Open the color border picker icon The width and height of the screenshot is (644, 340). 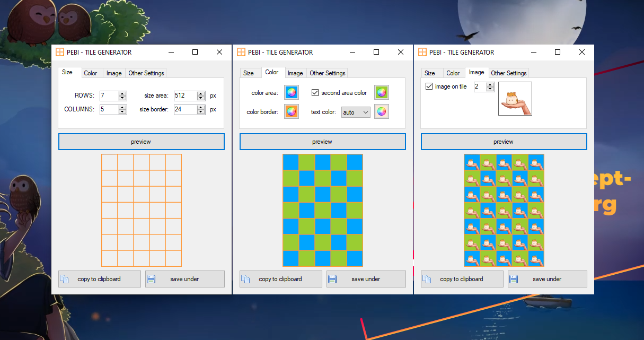(x=291, y=111)
